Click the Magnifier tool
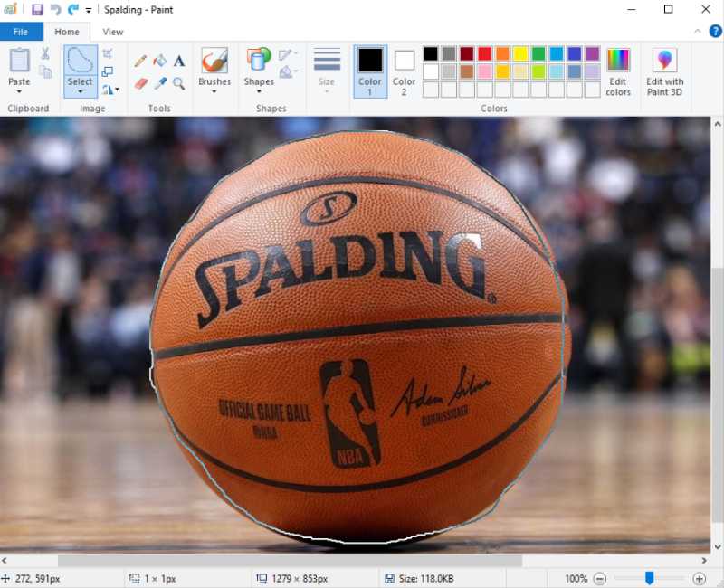 point(179,83)
